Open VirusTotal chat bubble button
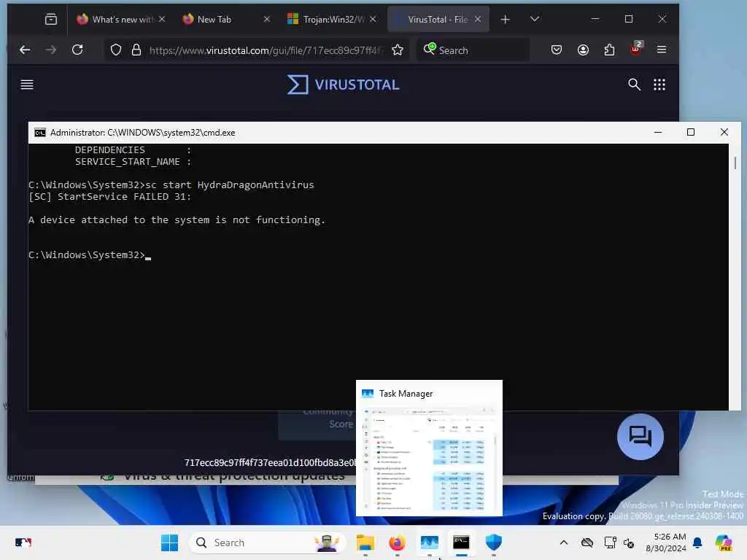The image size is (747, 560). click(x=640, y=436)
